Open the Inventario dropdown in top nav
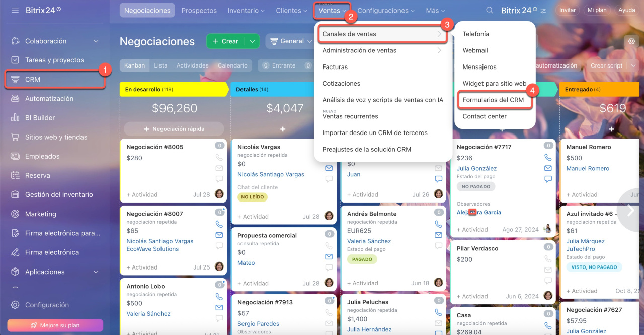Screen dimensions: 644x335 click(x=247, y=10)
